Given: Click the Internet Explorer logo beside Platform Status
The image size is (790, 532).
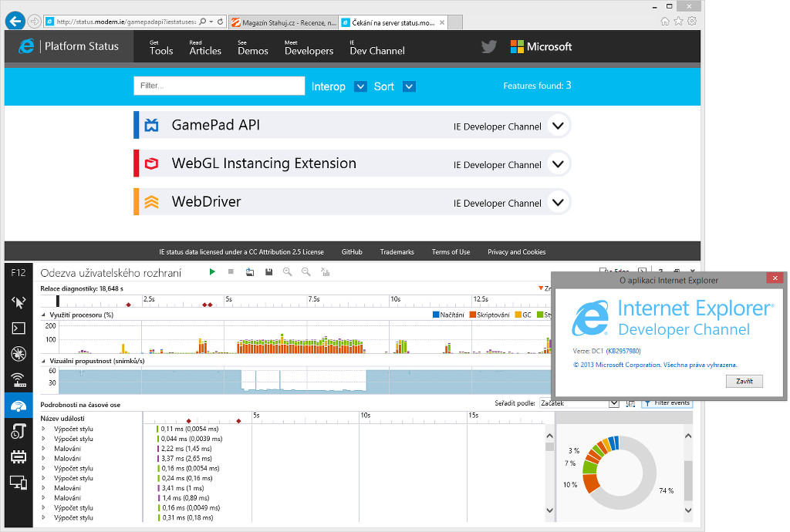Looking at the screenshot, I should (x=26, y=46).
